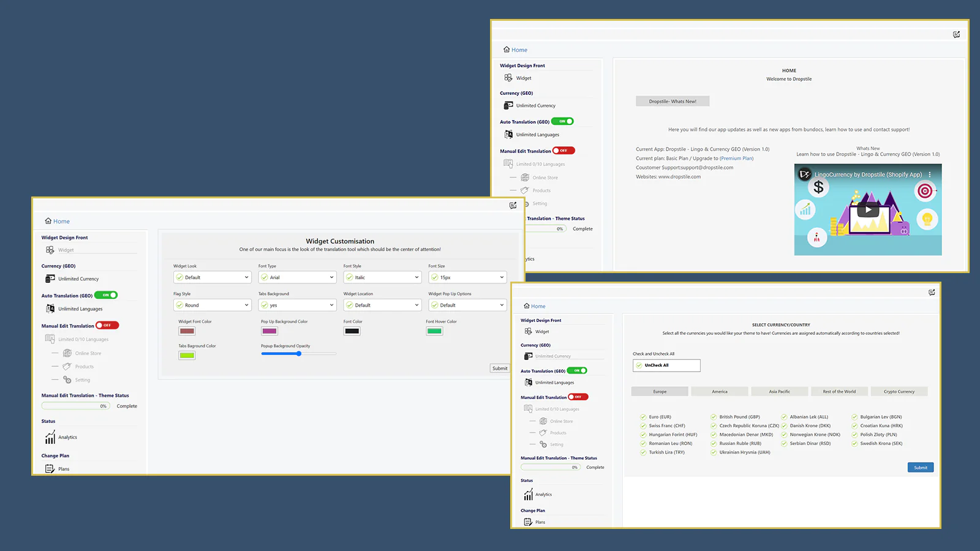Image resolution: width=980 pixels, height=551 pixels.
Task: Click the Home house icon in currency window
Action: pyautogui.click(x=527, y=305)
